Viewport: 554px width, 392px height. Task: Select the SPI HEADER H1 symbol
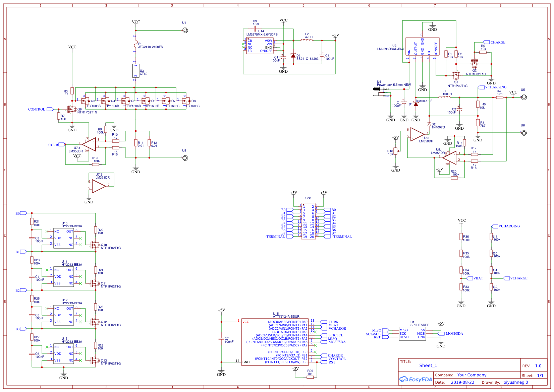(x=413, y=334)
